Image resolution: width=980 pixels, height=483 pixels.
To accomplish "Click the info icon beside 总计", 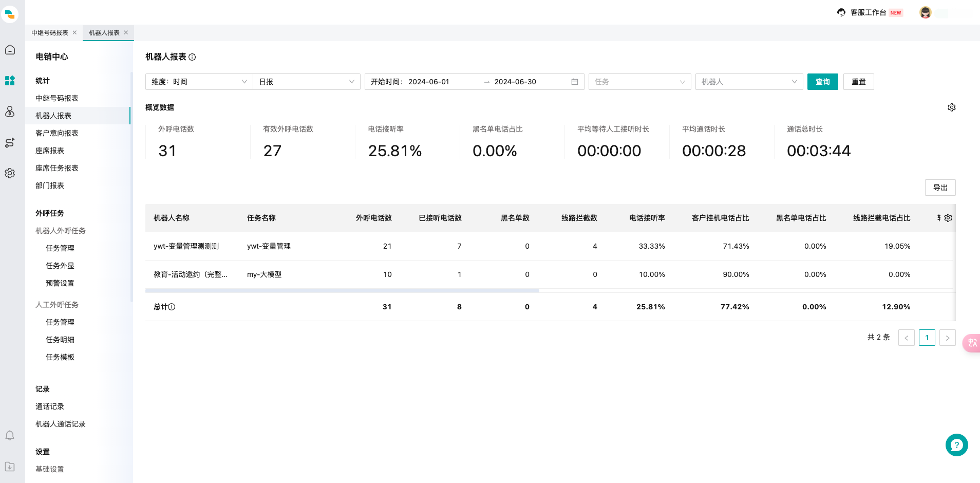I will click(x=172, y=307).
